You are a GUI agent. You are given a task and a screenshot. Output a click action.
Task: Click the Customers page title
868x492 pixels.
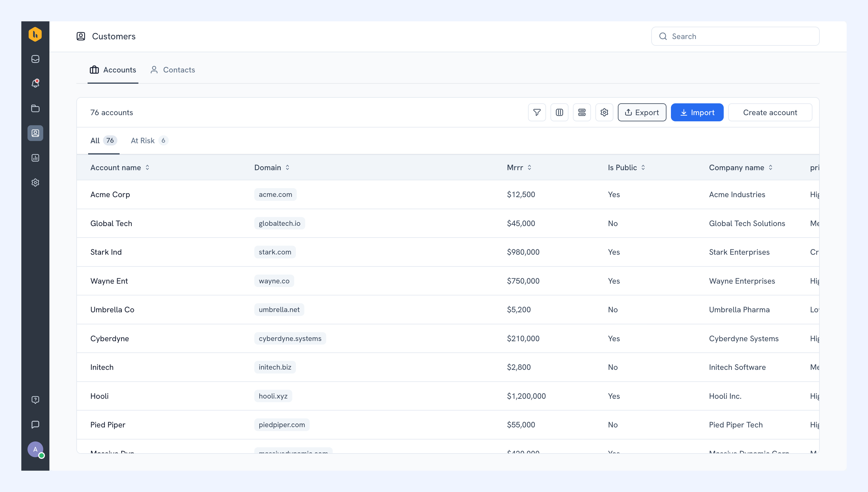tap(113, 36)
